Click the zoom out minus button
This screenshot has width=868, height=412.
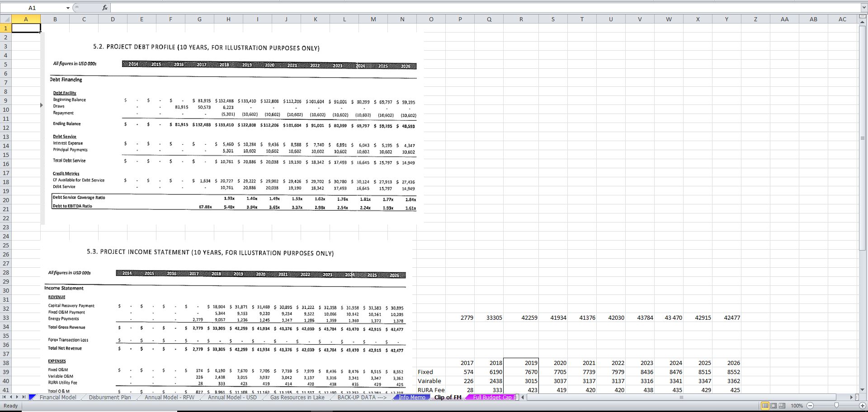coord(810,406)
